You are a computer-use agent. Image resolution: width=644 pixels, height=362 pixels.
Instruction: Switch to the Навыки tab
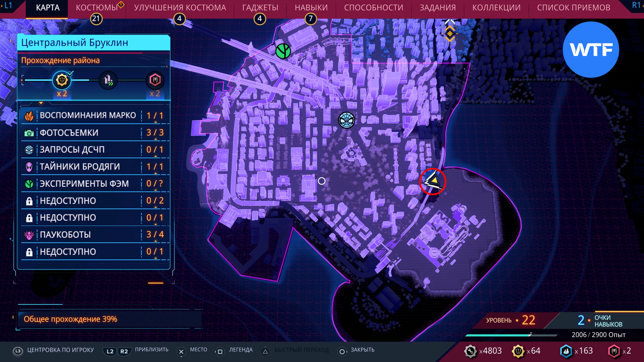[x=311, y=8]
